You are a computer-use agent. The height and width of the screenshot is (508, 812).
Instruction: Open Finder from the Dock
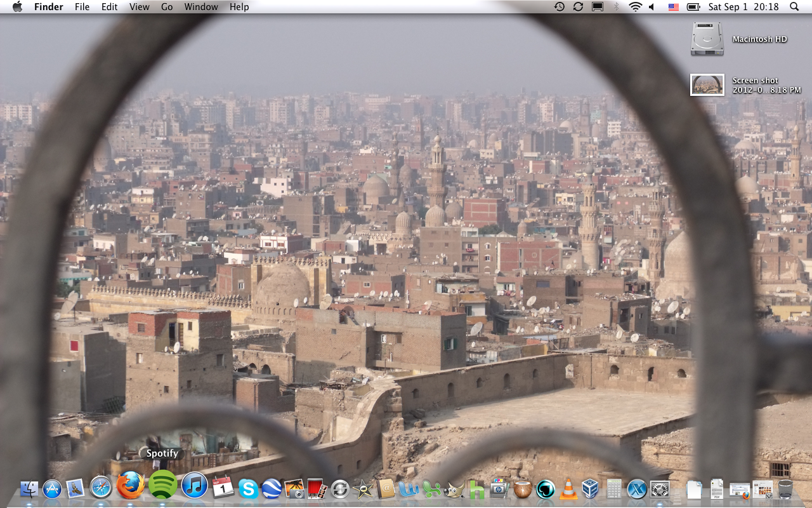29,489
